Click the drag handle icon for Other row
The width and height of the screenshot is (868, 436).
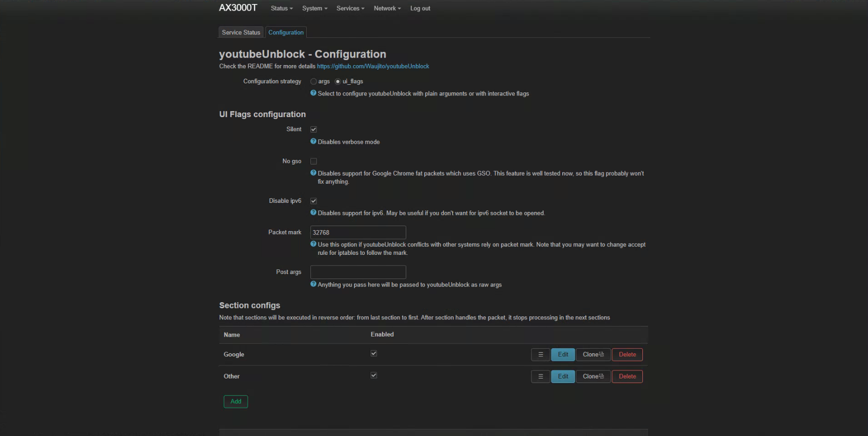click(x=540, y=376)
